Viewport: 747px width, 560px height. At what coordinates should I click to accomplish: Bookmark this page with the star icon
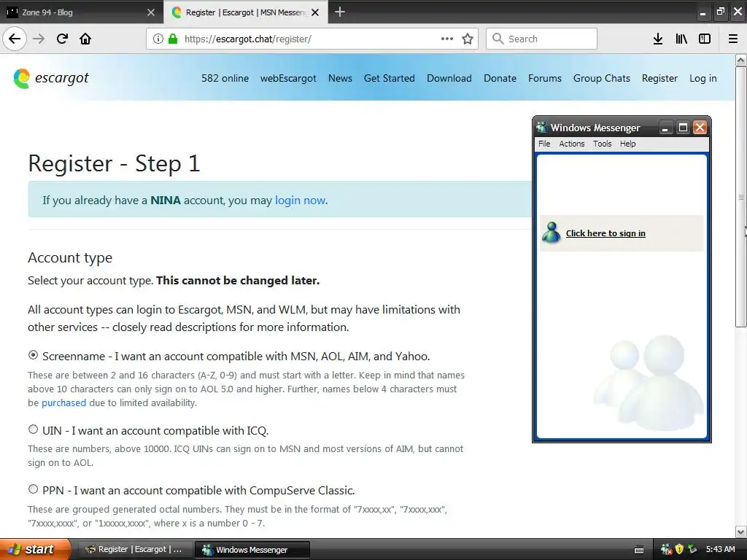[x=468, y=39]
